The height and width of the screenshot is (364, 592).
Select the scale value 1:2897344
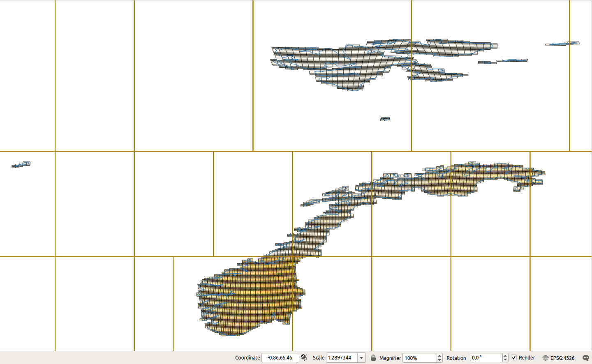tap(342, 357)
